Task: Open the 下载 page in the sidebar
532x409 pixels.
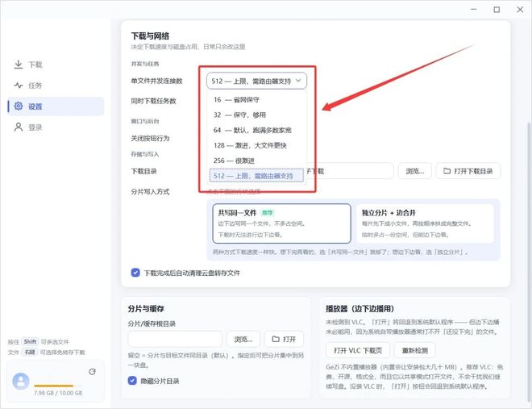Action: [x=56, y=65]
